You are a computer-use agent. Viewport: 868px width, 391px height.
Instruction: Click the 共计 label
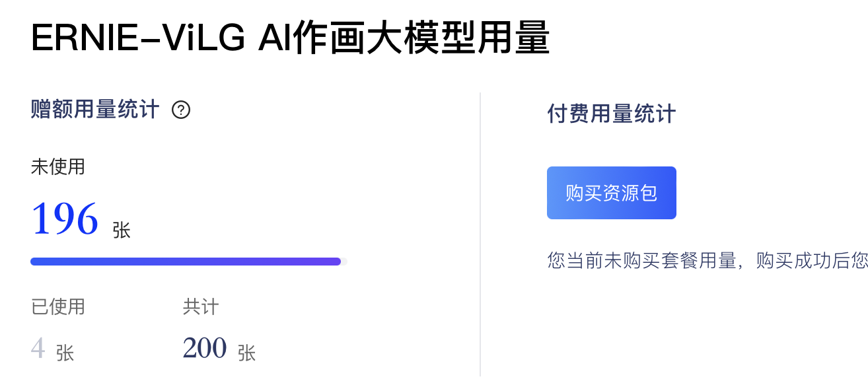point(201,306)
